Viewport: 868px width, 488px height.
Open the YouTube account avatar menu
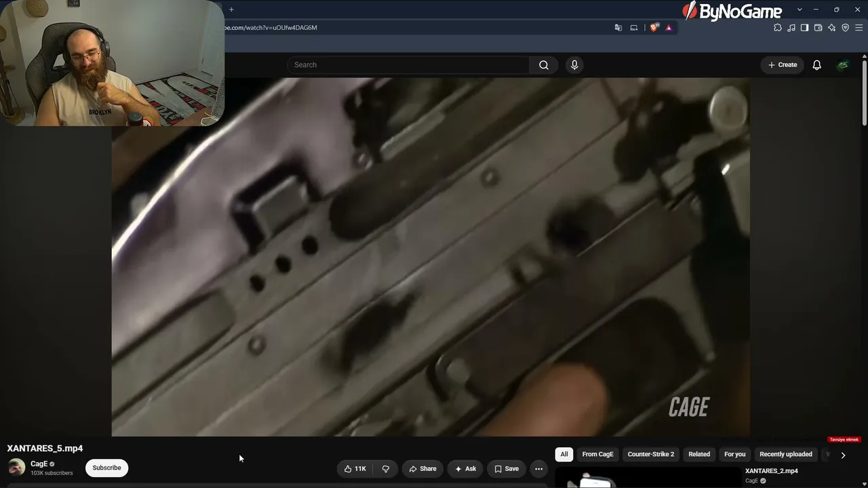point(843,65)
